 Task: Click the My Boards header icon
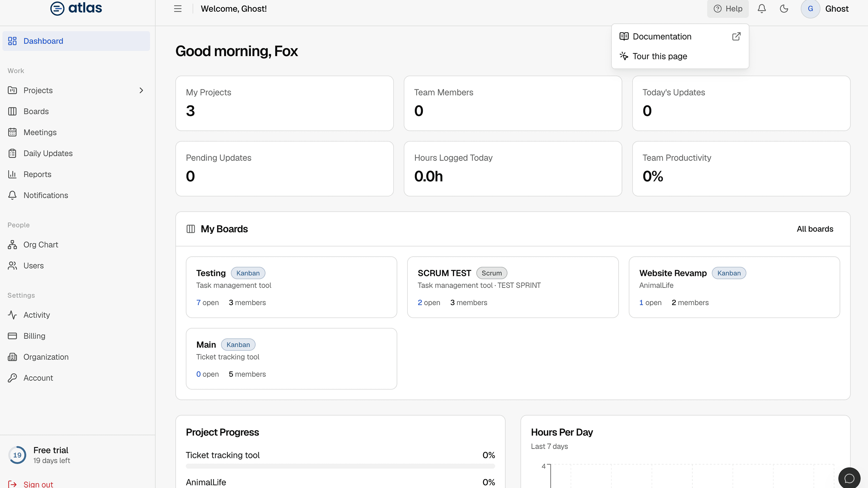[x=191, y=229]
